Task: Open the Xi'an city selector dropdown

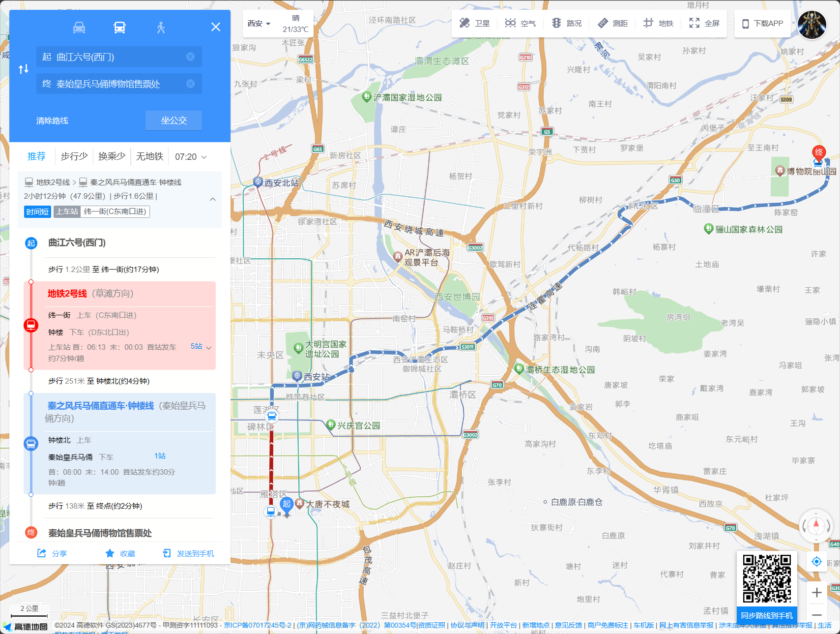Action: pos(259,24)
